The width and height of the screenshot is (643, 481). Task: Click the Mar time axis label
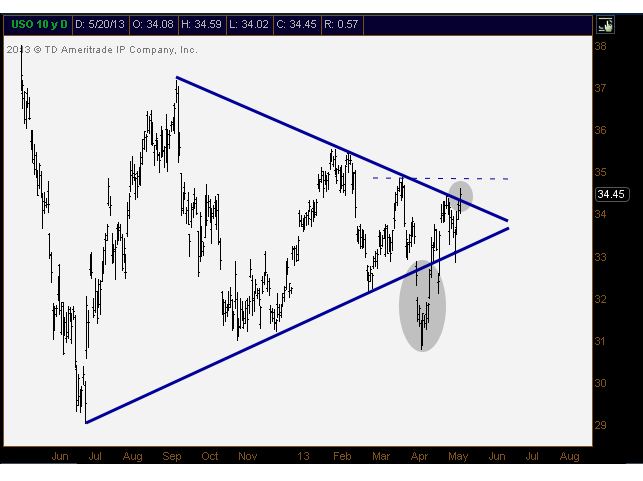pyautogui.click(x=381, y=456)
